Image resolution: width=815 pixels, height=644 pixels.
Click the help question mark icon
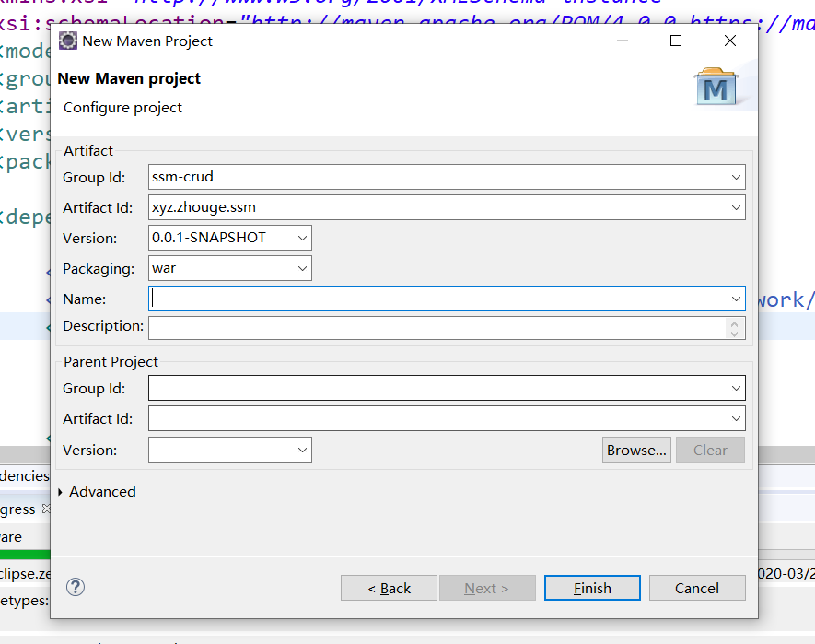pyautogui.click(x=76, y=587)
